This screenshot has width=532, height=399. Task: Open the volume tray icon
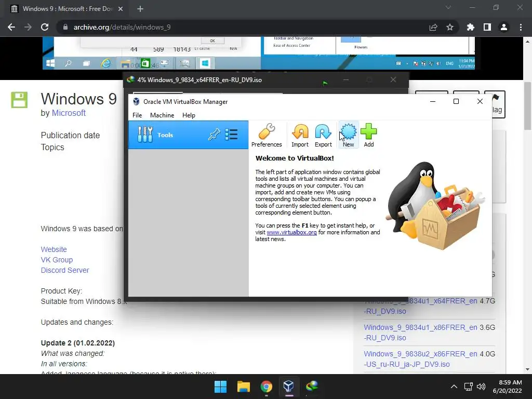481,387
